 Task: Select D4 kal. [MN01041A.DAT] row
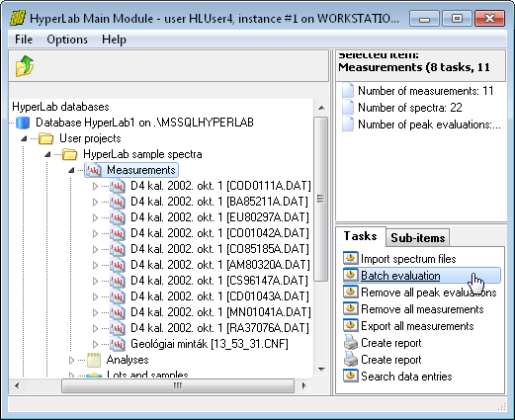pyautogui.click(x=220, y=312)
